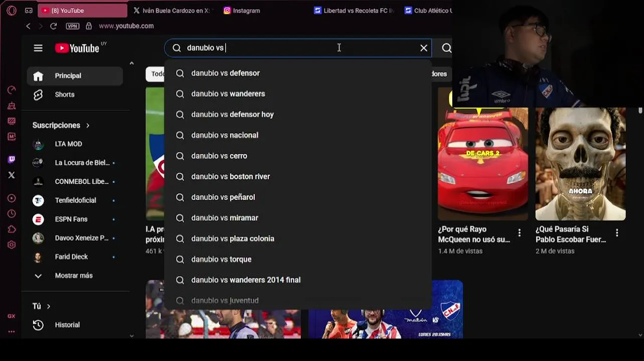This screenshot has height=361, width=644.
Task: Expand the Tú section chevron
Action: [x=49, y=306]
